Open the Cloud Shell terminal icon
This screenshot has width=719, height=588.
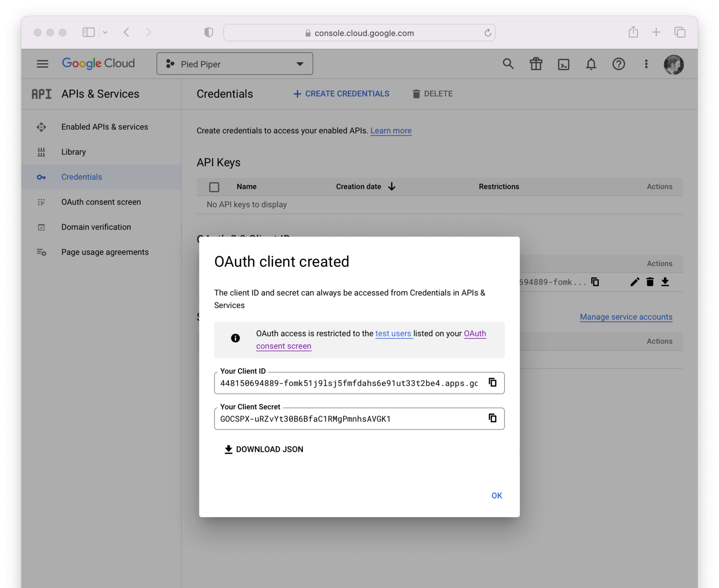564,64
